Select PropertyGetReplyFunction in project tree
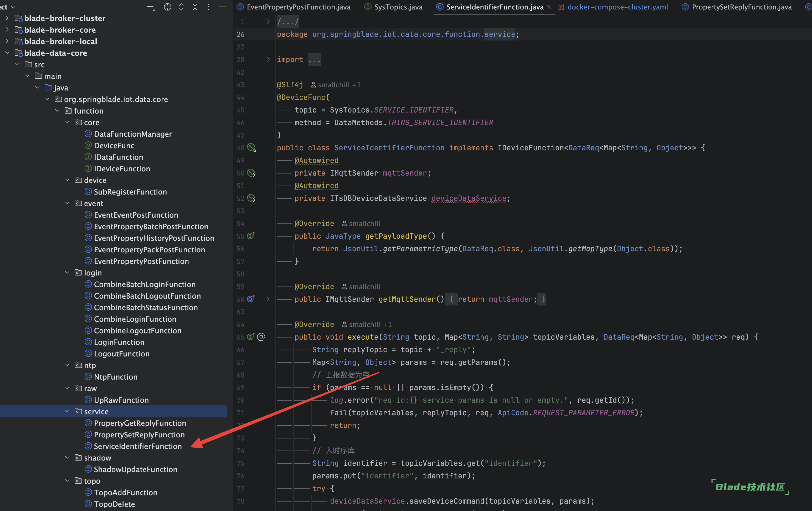Screen dimensions: 812x511 tap(140, 423)
